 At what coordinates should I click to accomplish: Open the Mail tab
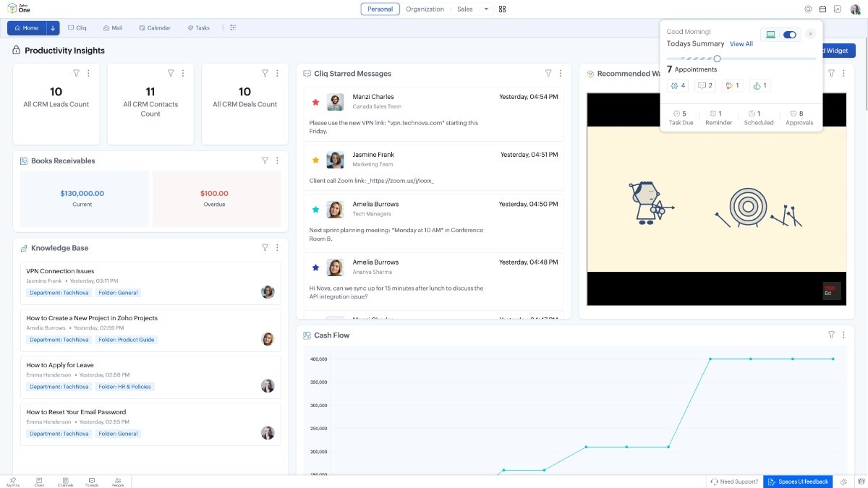(x=112, y=28)
